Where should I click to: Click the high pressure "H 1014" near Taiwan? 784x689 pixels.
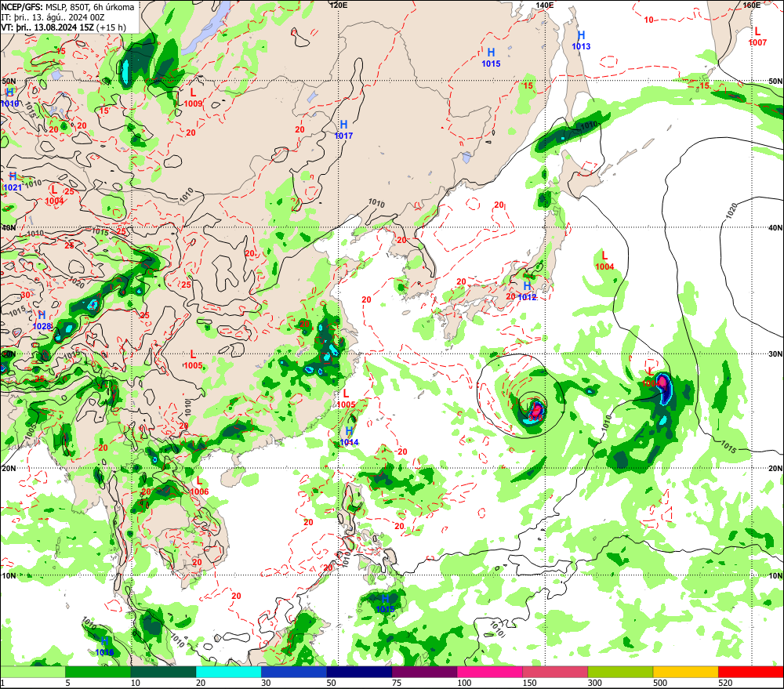[x=349, y=437]
